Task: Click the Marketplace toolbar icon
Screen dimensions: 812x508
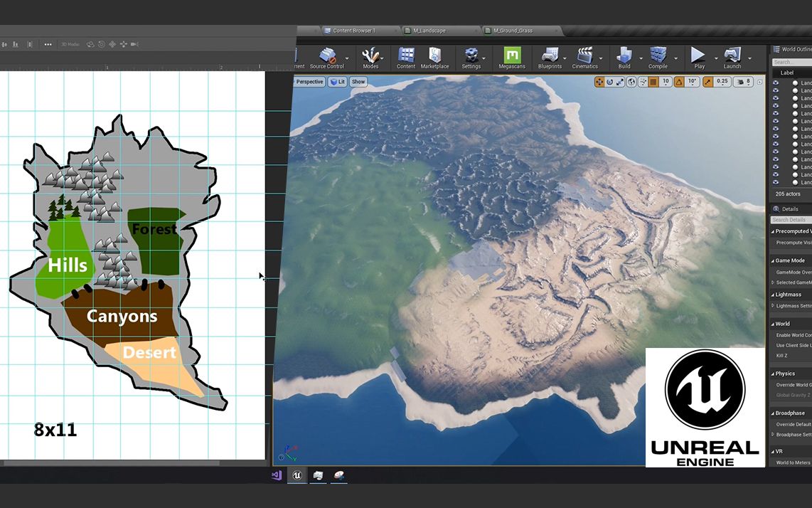Action: tap(434, 58)
